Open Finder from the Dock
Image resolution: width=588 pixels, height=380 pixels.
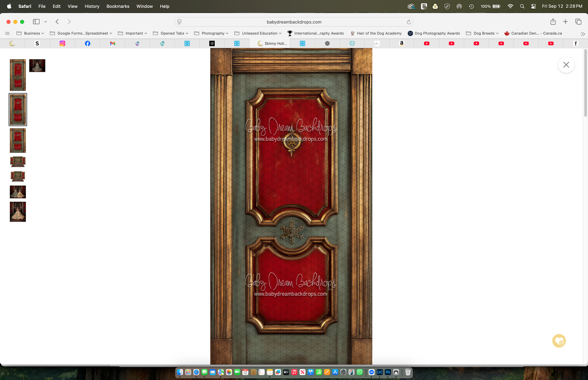pyautogui.click(x=180, y=372)
